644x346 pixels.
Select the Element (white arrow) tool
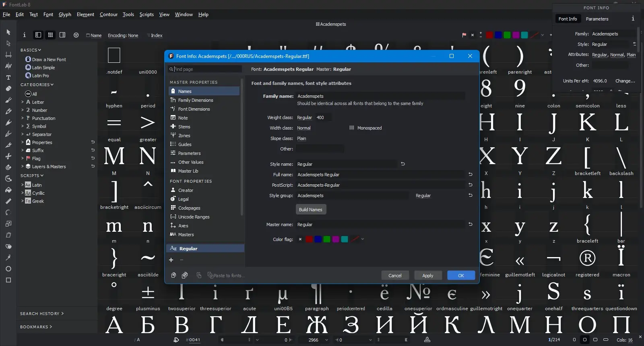click(x=8, y=43)
